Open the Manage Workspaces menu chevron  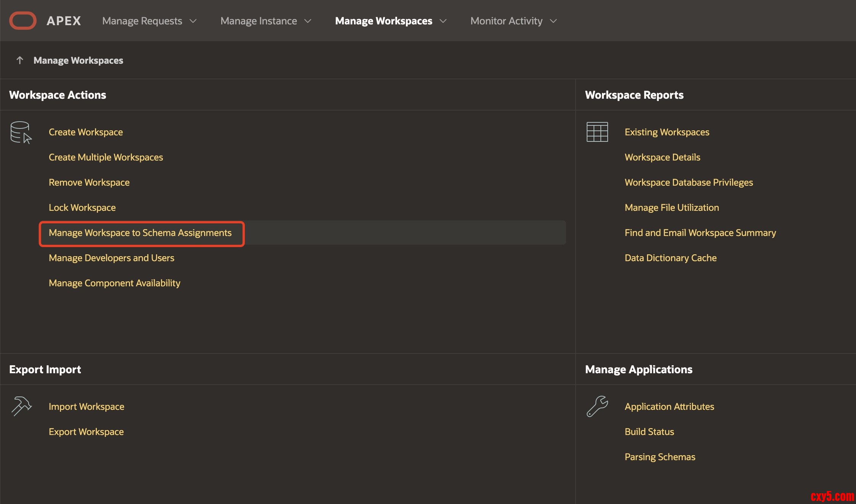tap(443, 21)
